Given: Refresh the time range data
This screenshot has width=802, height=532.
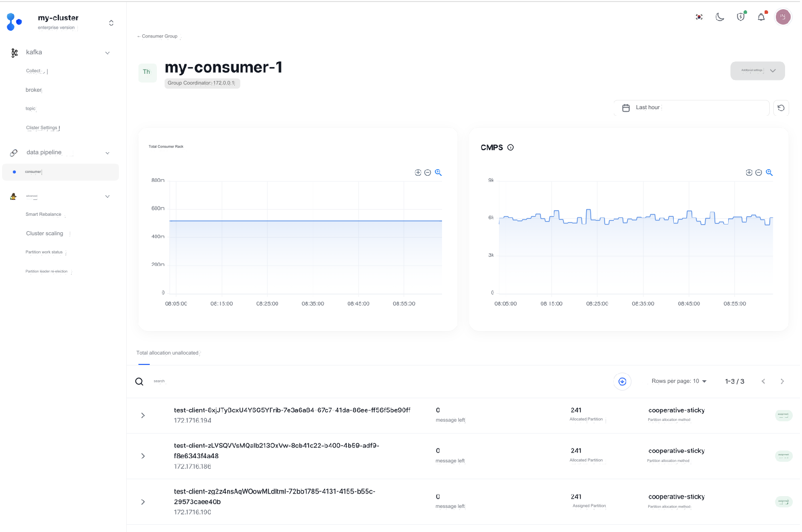Looking at the screenshot, I should pyautogui.click(x=780, y=108).
